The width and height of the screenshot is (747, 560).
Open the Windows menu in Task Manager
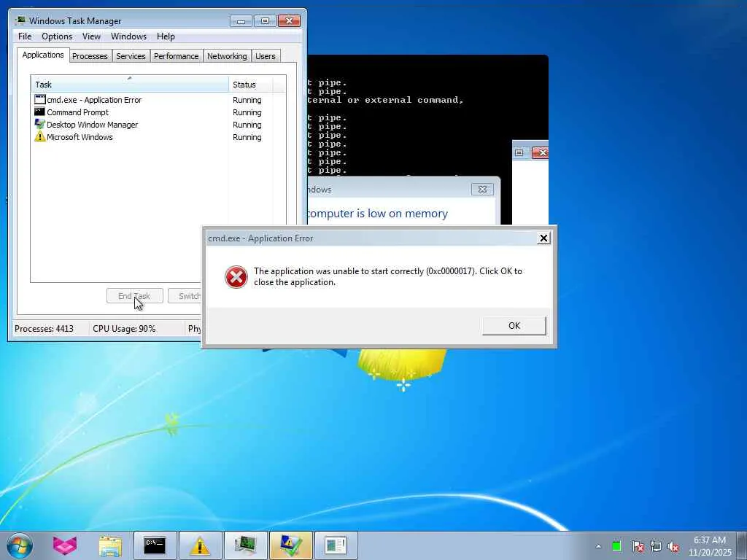(128, 36)
